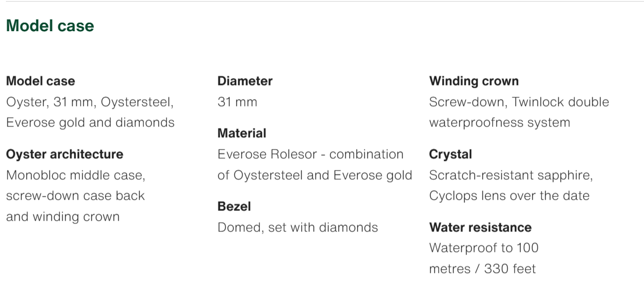Click "Screw-down, Twinlock double" description
The image size is (644, 288).
point(519,102)
